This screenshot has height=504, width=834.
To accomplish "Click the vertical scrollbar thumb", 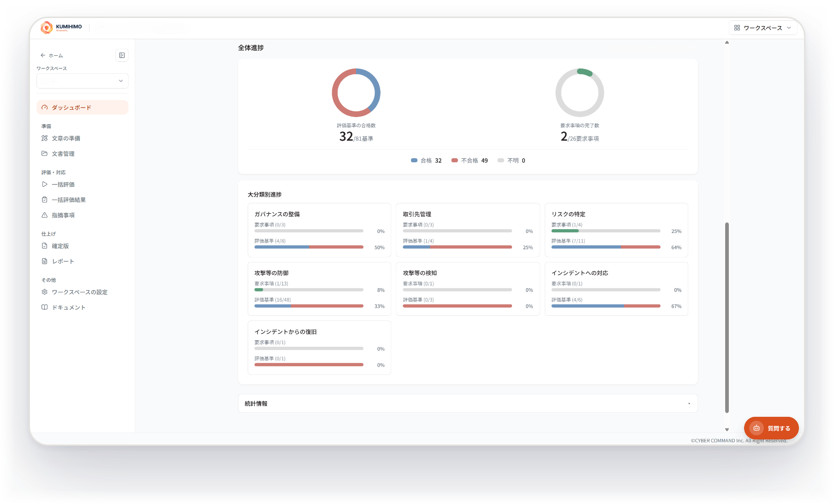I will [x=727, y=317].
